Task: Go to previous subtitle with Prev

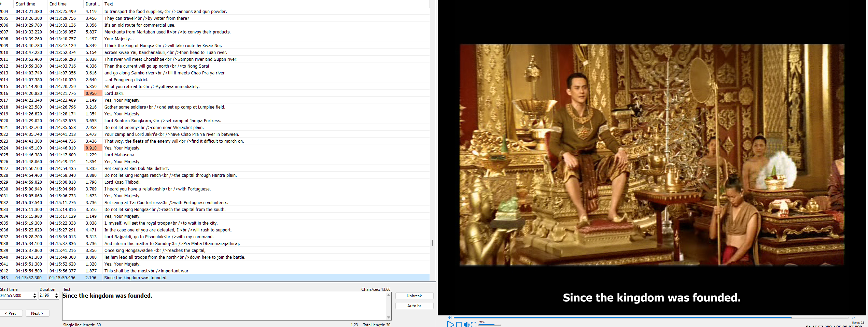Action: (11, 313)
